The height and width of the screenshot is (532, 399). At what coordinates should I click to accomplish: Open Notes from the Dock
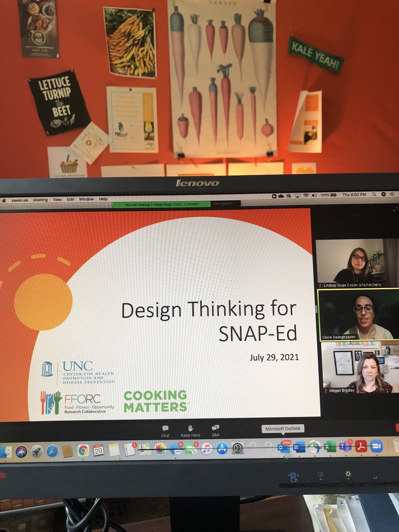tap(114, 450)
